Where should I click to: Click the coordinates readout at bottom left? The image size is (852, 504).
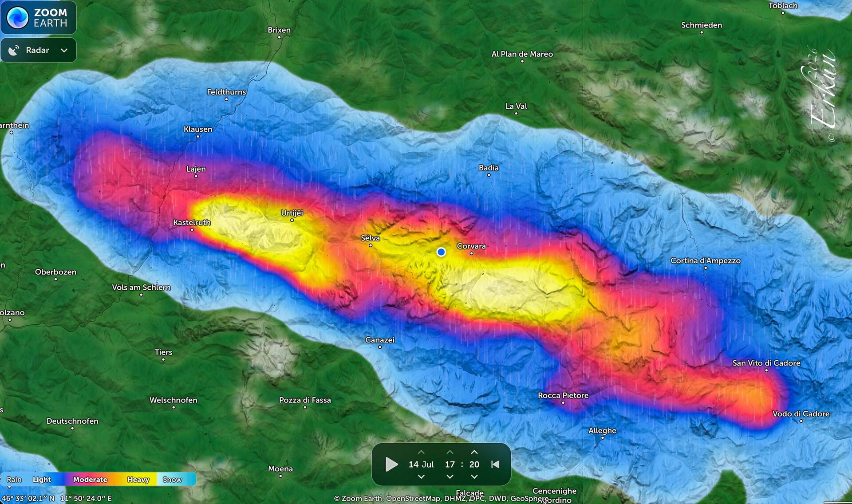pos(57,499)
